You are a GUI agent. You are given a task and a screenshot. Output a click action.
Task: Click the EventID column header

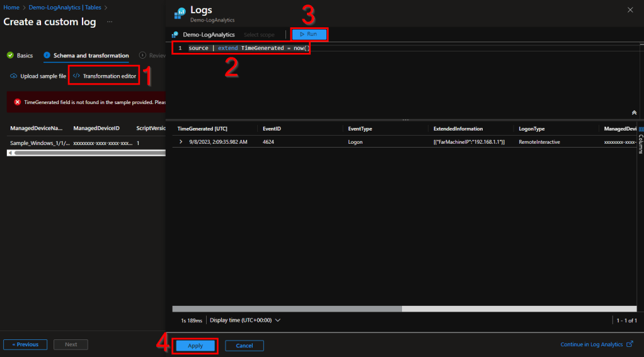tap(272, 129)
